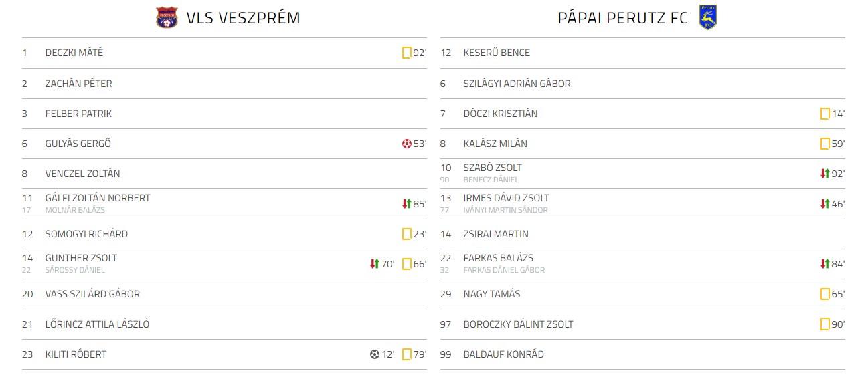Image resolution: width=868 pixels, height=385 pixels.
Task: Click Irmes Dávid Zsolt's substitution icon
Action: coord(824,204)
